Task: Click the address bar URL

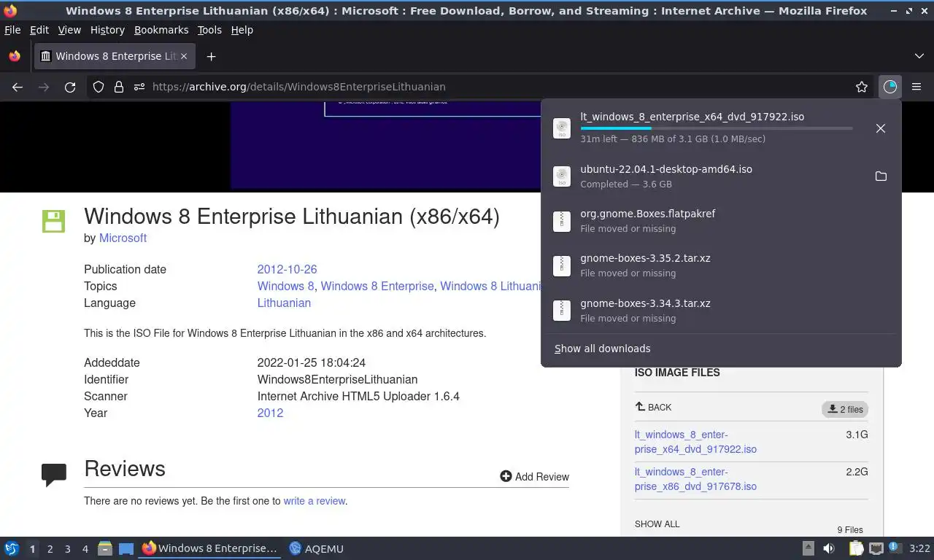Action: 299,87
